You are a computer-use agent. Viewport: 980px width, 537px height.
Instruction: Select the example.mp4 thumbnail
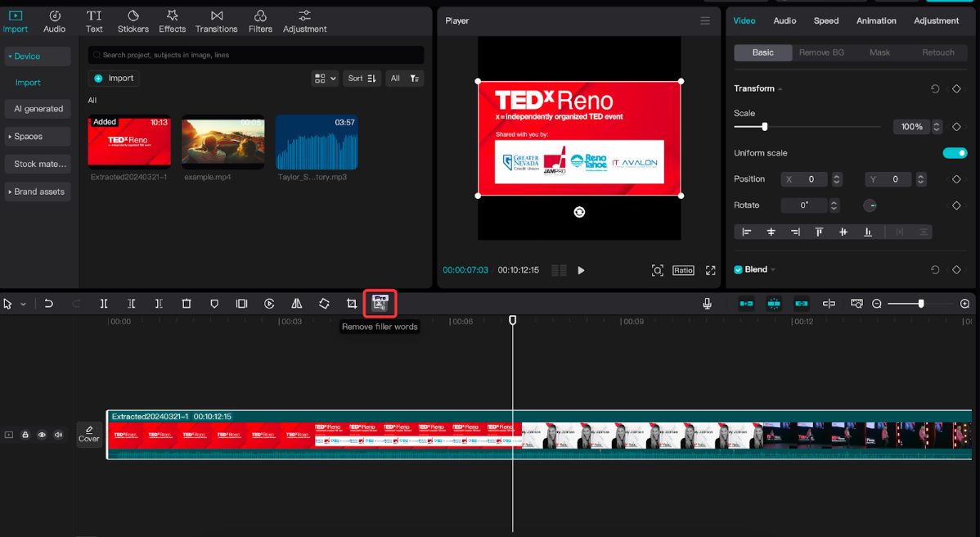[x=223, y=142]
